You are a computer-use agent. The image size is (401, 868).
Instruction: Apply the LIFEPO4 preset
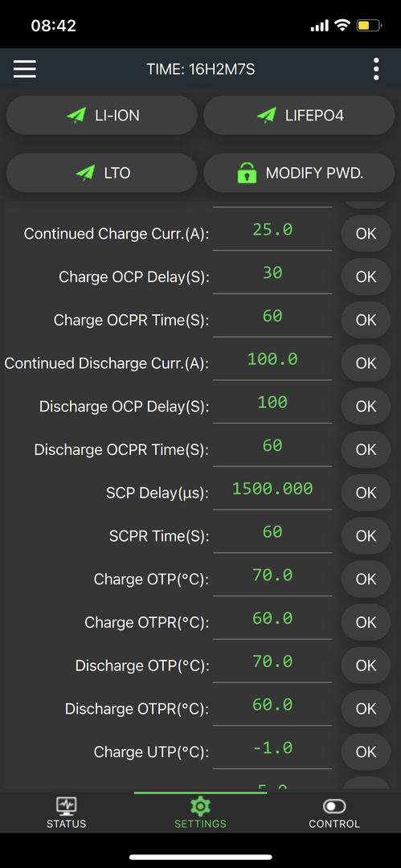(x=299, y=115)
